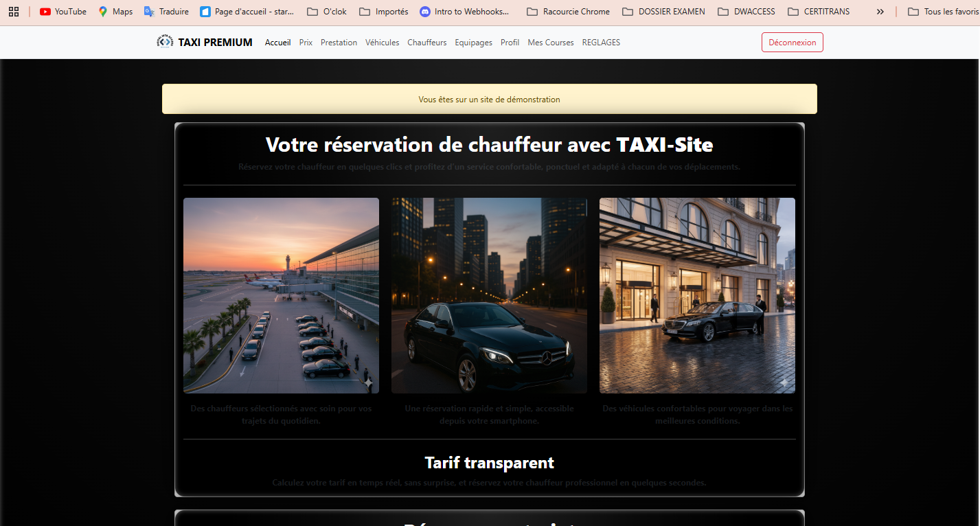
Task: Expand the hidden bookmarks chevron
Action: click(880, 11)
